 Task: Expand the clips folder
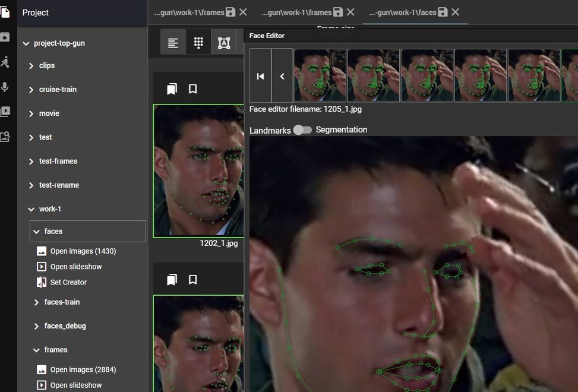(31, 66)
